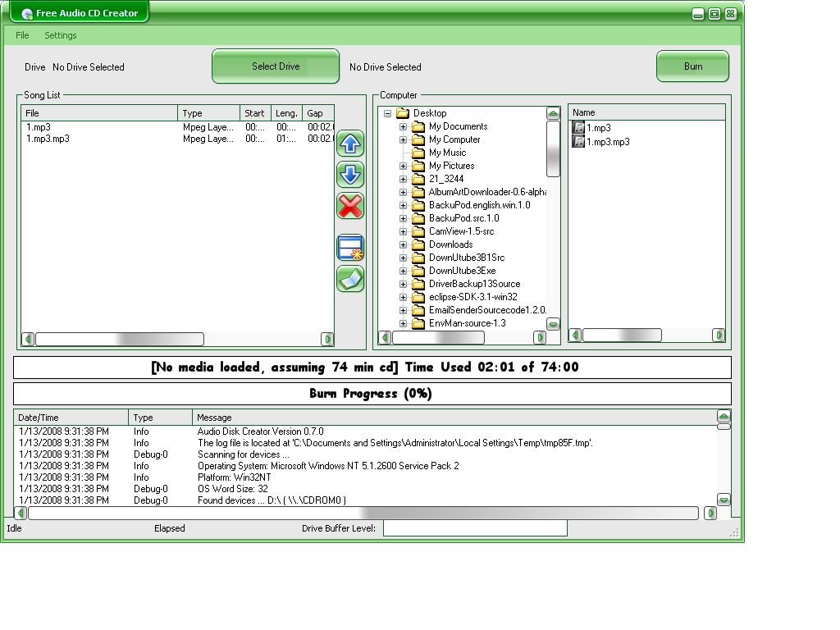The height and width of the screenshot is (630, 840).
Task: Click 'Audio Disk Creator Version 0.7.0' log entry
Action: (260, 431)
